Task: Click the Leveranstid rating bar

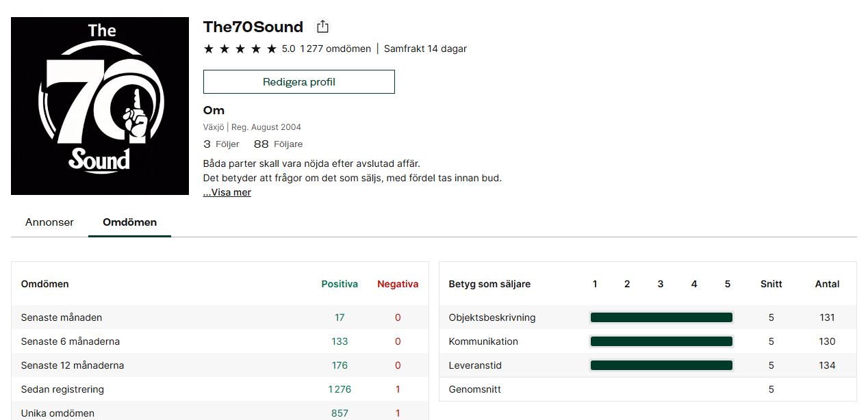Action: tap(661, 365)
